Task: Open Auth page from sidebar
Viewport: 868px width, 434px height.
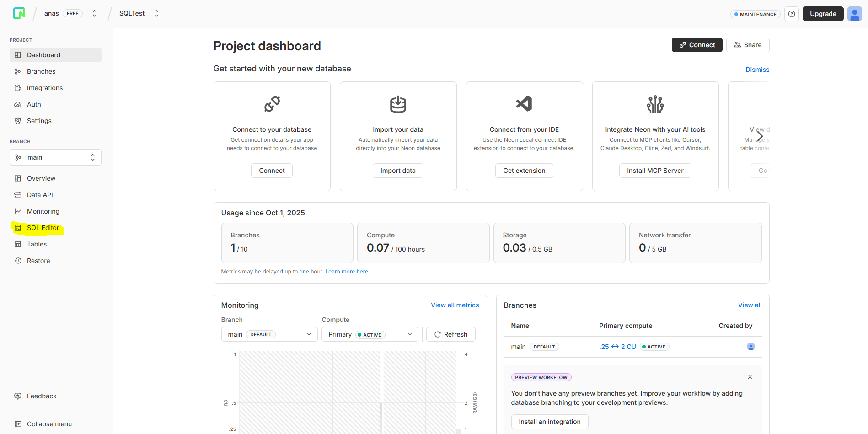Action: click(x=55, y=104)
